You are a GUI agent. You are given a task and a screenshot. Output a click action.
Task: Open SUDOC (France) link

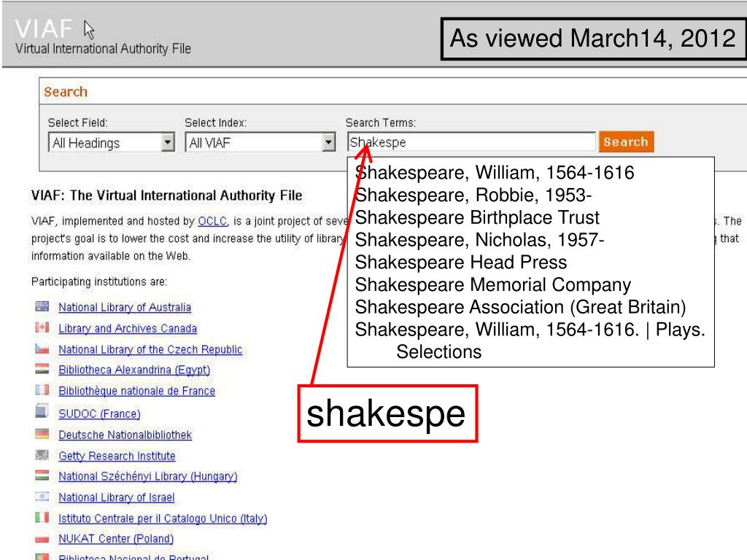point(99,414)
